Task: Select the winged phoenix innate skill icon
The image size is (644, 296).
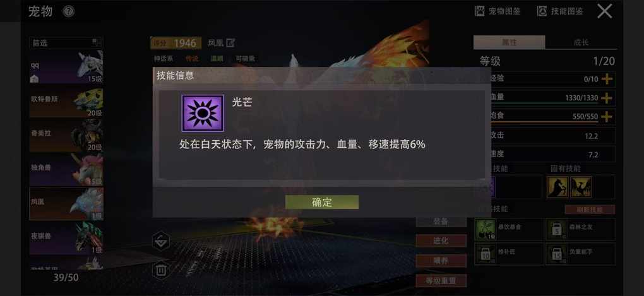Action: tap(581, 187)
